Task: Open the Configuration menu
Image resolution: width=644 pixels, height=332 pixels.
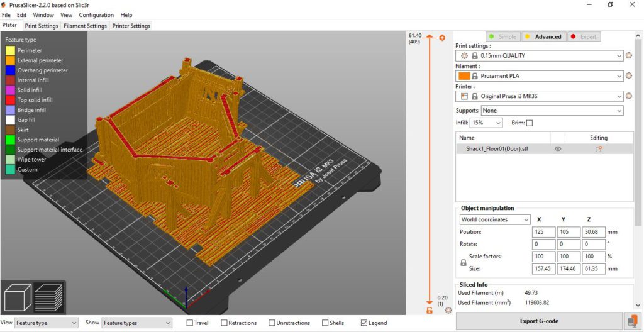Action: (96, 14)
